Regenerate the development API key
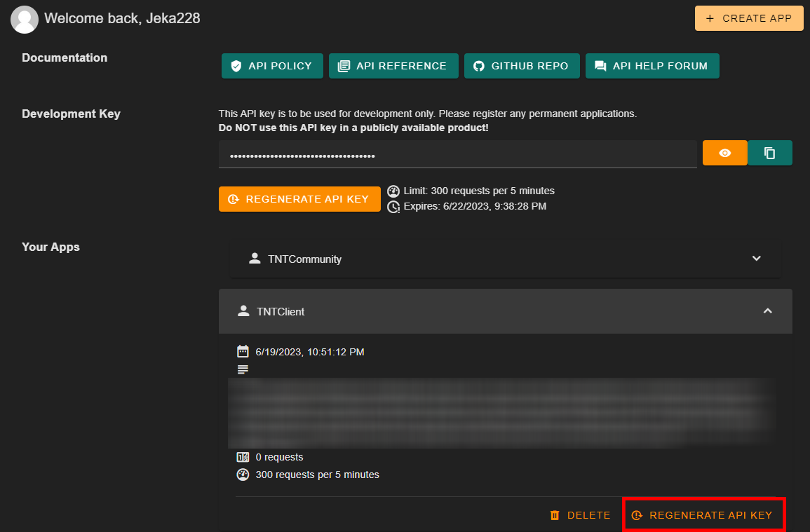Screen dimensions: 810x532 [x=299, y=199]
